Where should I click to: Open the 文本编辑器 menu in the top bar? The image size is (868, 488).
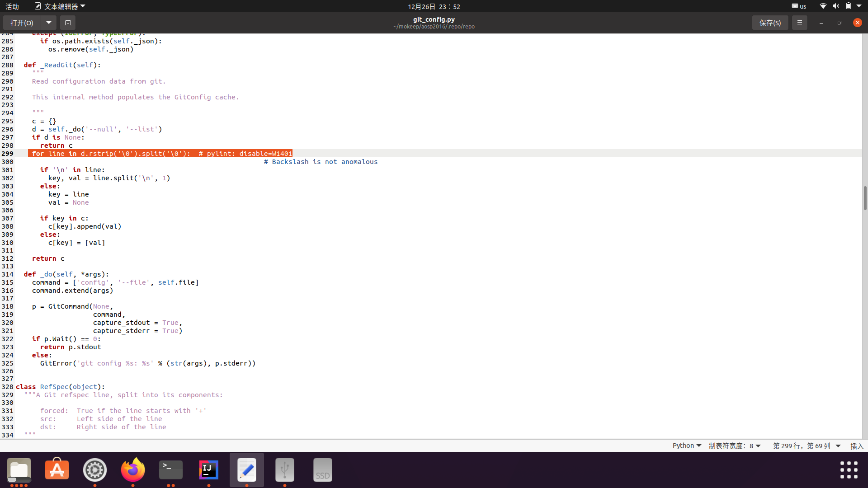tap(59, 6)
